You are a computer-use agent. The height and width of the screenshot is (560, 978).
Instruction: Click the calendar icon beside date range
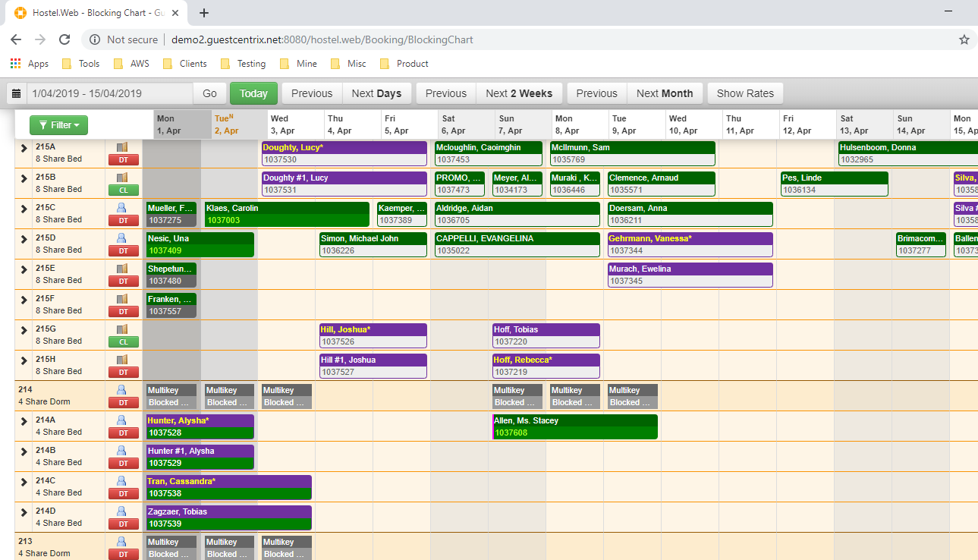[17, 93]
